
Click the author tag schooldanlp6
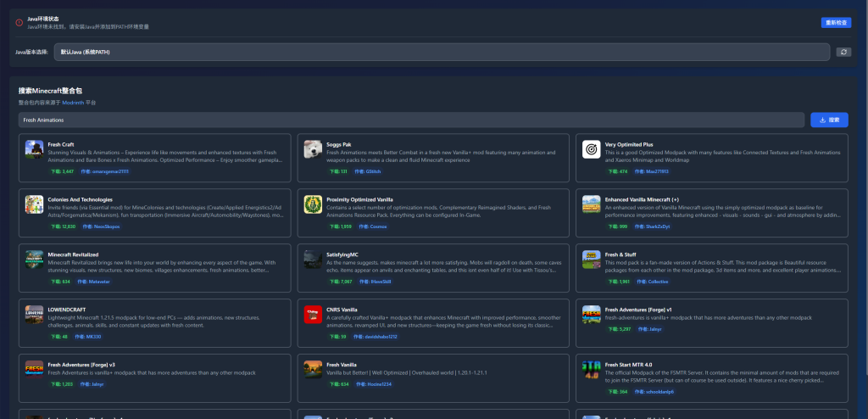point(654,391)
